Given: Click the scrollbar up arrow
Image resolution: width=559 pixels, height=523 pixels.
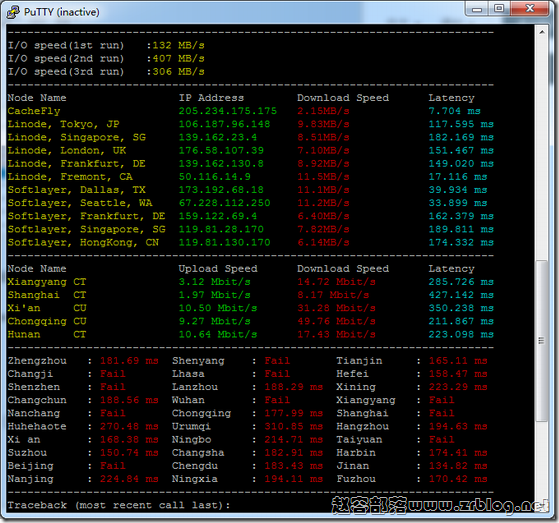Looking at the screenshot, I should 542,32.
